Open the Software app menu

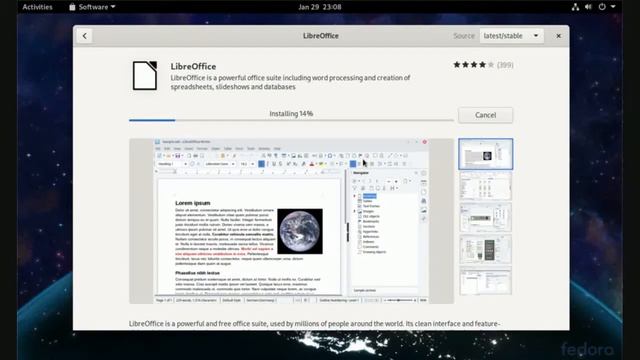pos(92,7)
